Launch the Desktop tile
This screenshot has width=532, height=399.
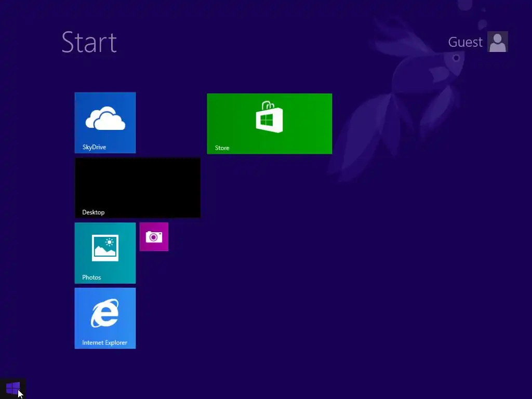coord(137,188)
